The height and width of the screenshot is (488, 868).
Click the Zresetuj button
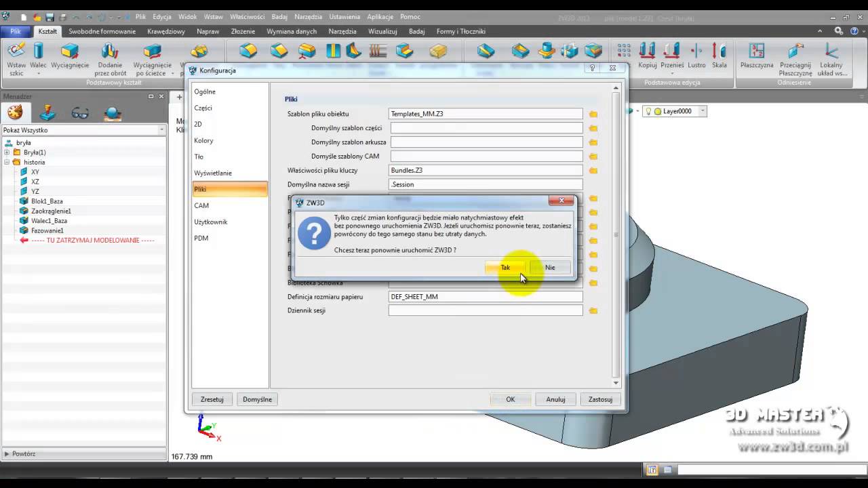point(212,399)
